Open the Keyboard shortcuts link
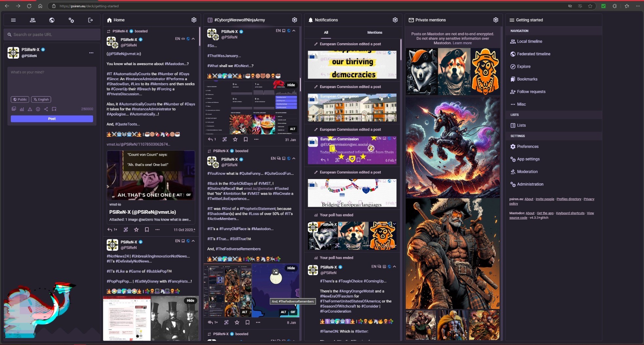The width and height of the screenshot is (644, 345). (570, 213)
